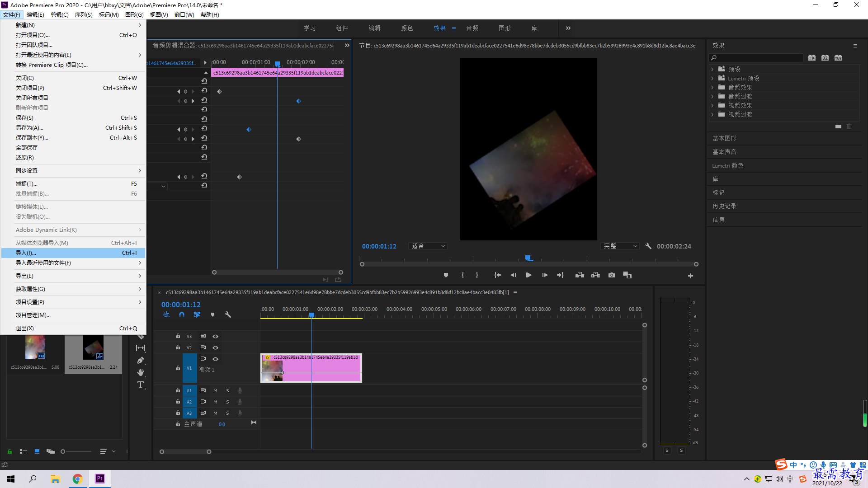Image resolution: width=868 pixels, height=488 pixels.
Task: Open Program monitor button editor plus icon
Action: point(690,276)
